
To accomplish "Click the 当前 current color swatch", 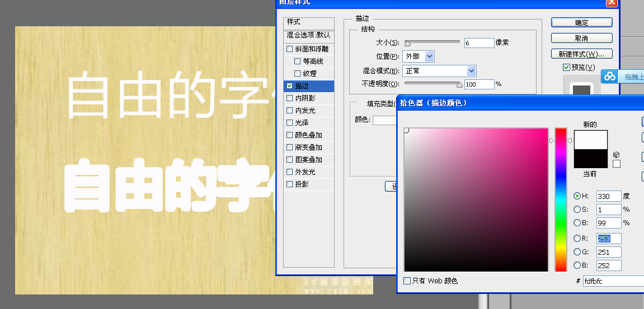I will point(591,158).
